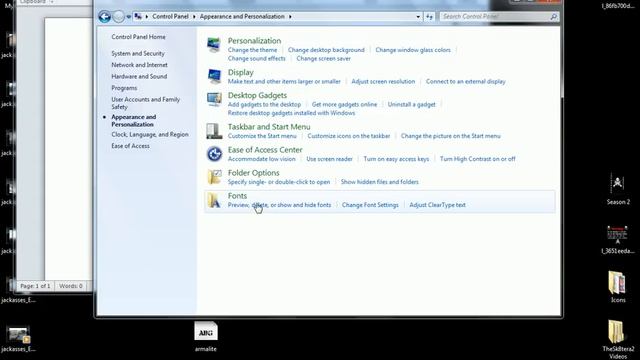This screenshot has height=360, width=640.
Task: Click Change desktop background link
Action: 326,50
